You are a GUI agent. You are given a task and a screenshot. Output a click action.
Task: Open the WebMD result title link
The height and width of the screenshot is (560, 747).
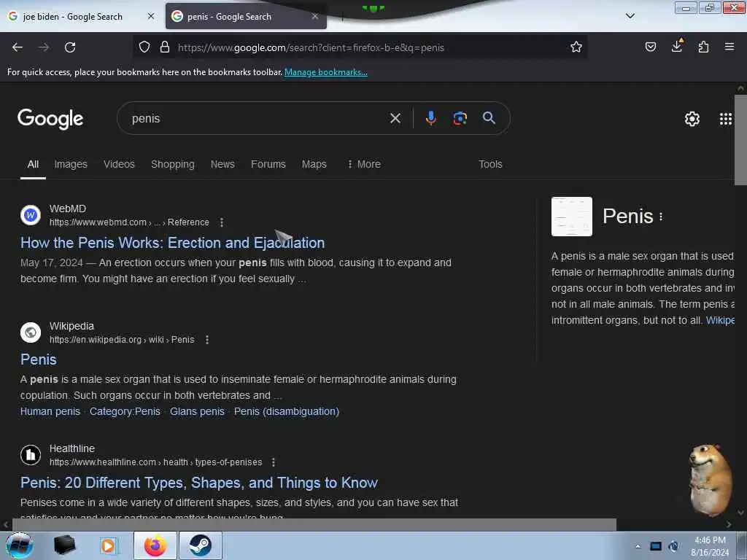172,243
